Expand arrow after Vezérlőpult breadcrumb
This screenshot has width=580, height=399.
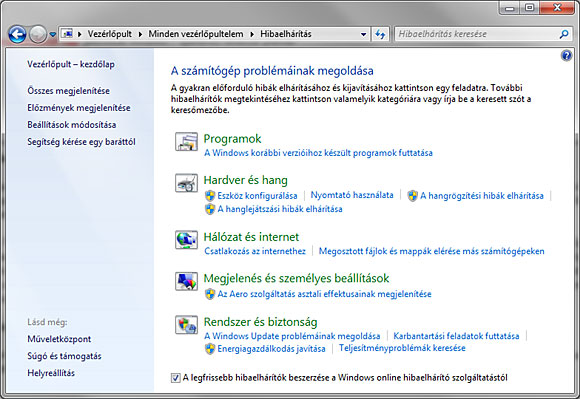(x=140, y=34)
